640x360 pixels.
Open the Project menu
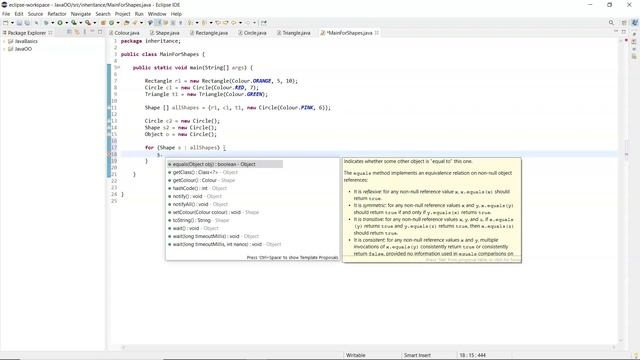122,14
